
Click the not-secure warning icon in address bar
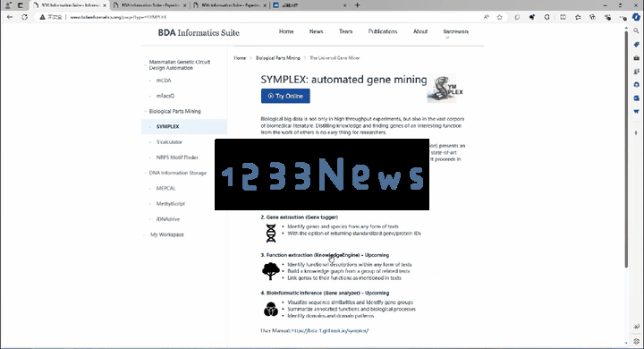[x=42, y=17]
